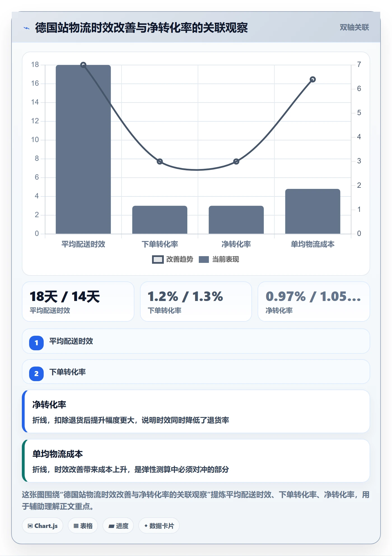Toggle the 当前表现 legend series
Screen dimensions: 392x556
[219, 260]
